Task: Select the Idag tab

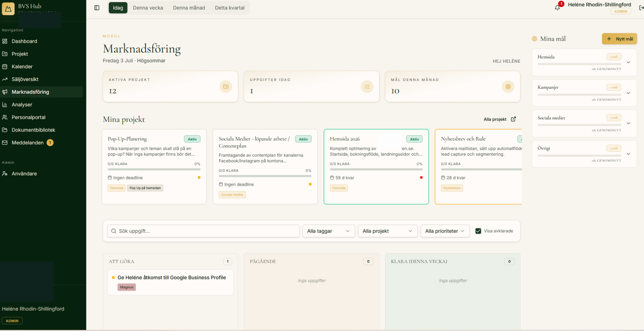Action: (x=118, y=8)
